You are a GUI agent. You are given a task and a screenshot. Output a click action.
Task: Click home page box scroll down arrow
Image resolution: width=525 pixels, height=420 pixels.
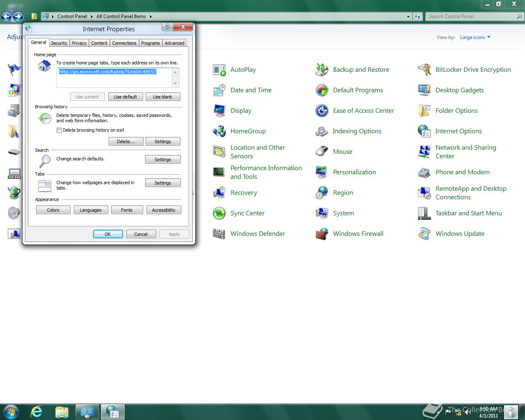(x=176, y=84)
